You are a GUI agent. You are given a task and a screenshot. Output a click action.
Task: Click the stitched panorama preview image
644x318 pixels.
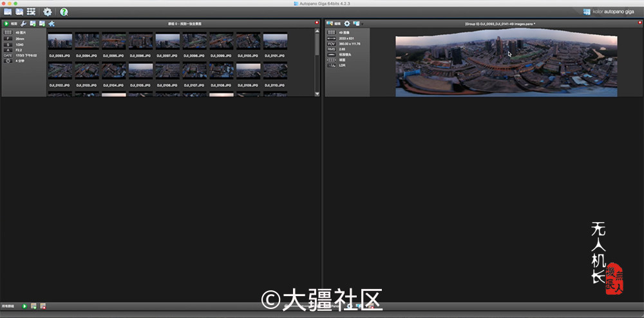coord(506,62)
